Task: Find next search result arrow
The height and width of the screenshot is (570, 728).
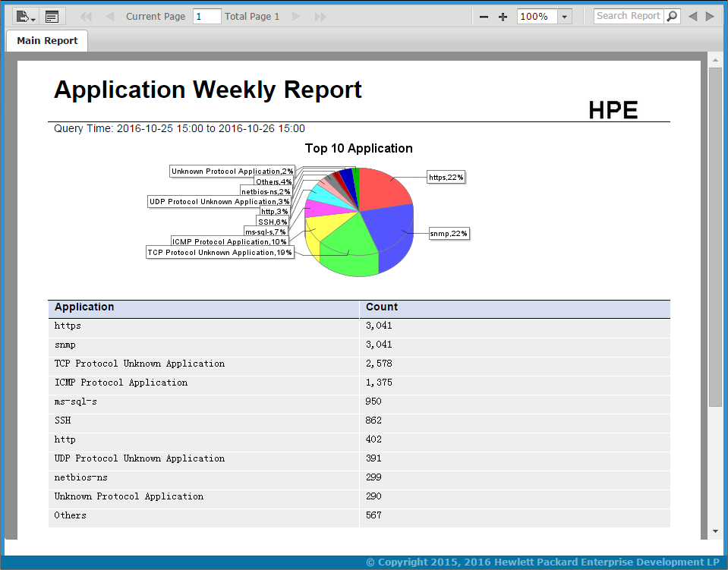Action: pyautogui.click(x=710, y=17)
